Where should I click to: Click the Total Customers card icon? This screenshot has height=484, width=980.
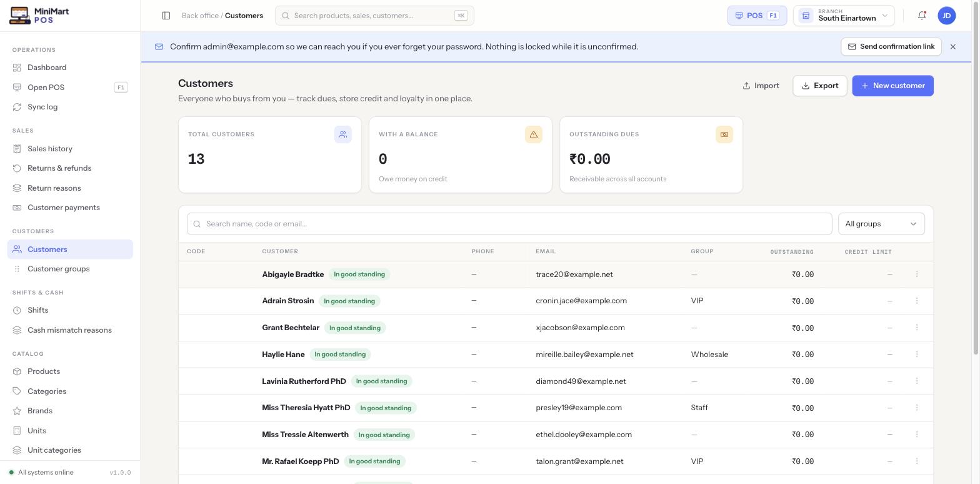pos(343,134)
